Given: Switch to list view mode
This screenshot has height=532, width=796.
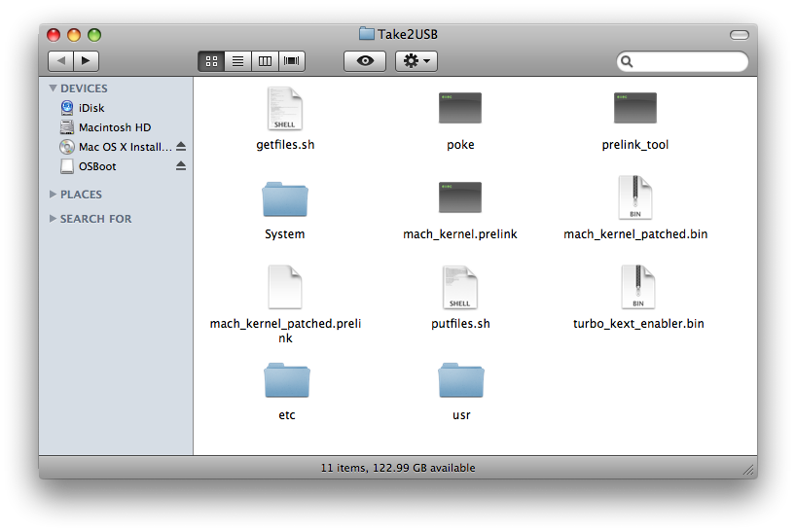Looking at the screenshot, I should (x=237, y=61).
